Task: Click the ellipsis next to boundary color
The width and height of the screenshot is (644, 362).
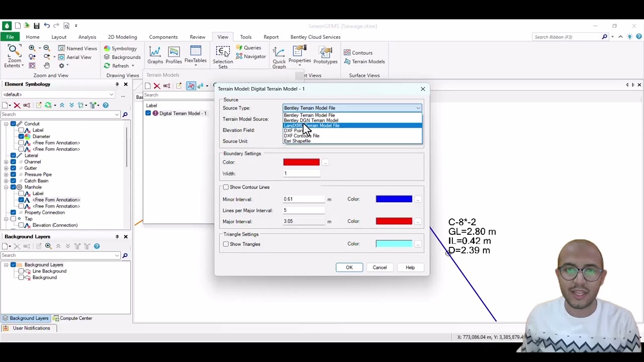Action: (325, 162)
